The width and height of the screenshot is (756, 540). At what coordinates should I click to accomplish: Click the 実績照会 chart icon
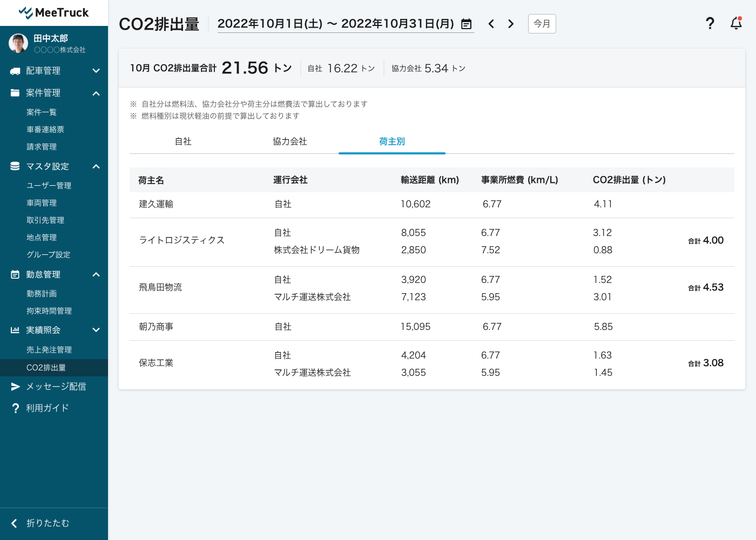coord(15,330)
